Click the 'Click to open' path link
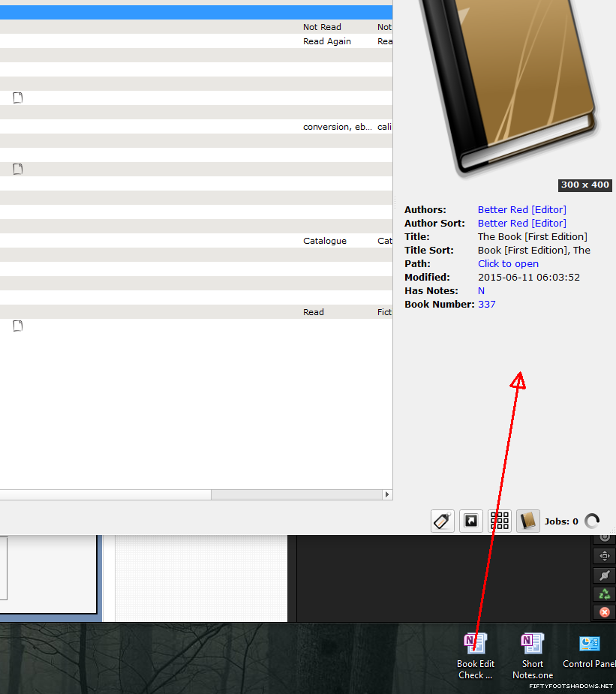Image resolution: width=616 pixels, height=694 pixels. (x=508, y=264)
